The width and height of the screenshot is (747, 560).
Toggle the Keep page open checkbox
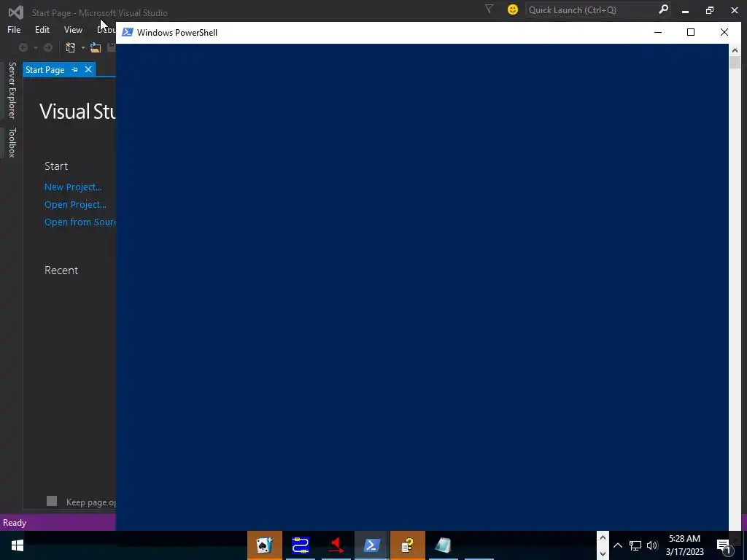tap(52, 501)
